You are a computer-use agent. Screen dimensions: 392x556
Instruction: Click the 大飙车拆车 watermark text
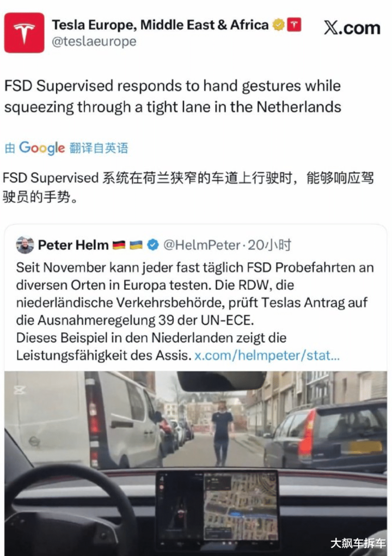coord(358,543)
